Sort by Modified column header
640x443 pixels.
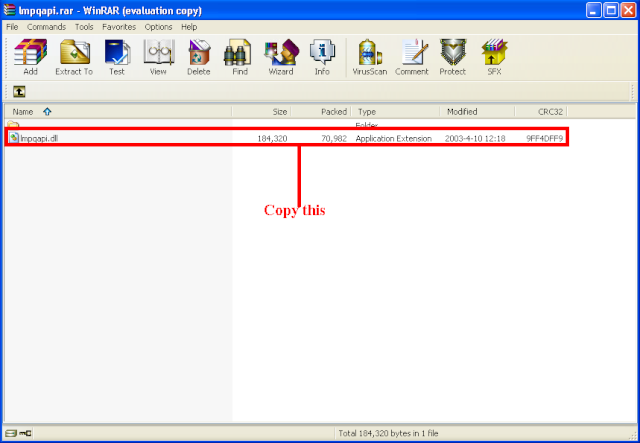[x=477, y=111]
